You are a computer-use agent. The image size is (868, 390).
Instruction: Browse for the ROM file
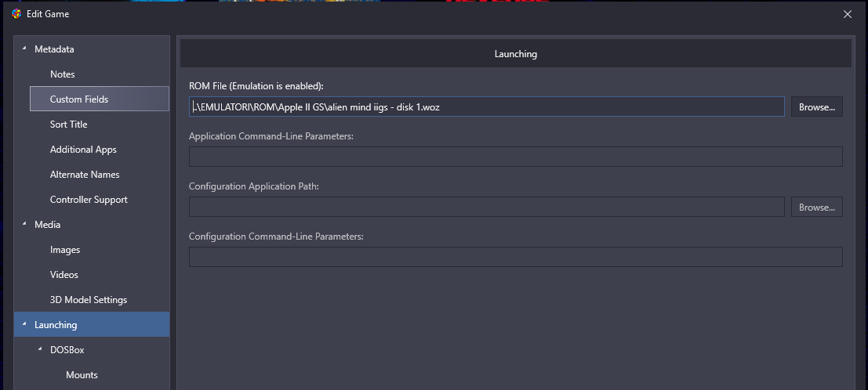(817, 107)
